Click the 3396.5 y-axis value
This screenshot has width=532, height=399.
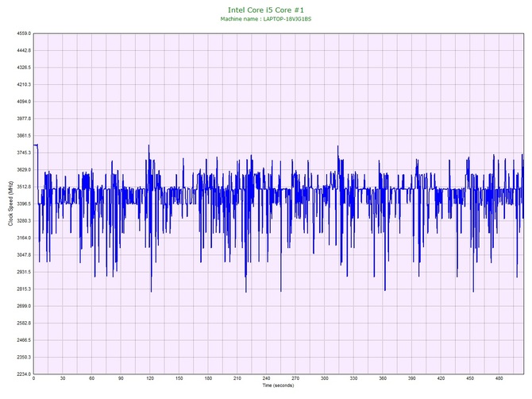tap(24, 203)
